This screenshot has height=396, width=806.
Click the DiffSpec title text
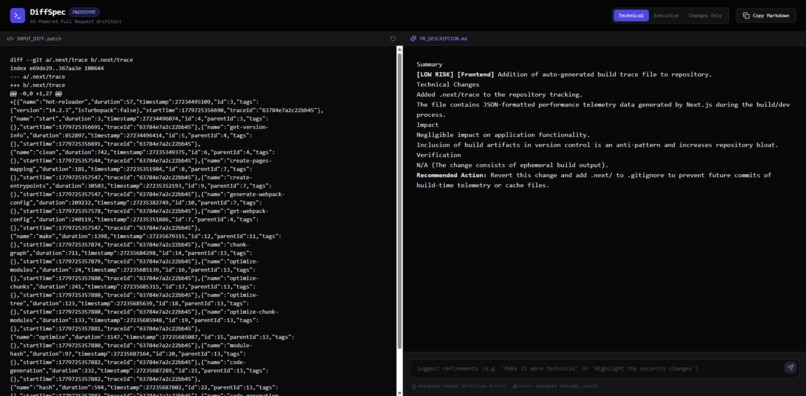coord(47,12)
